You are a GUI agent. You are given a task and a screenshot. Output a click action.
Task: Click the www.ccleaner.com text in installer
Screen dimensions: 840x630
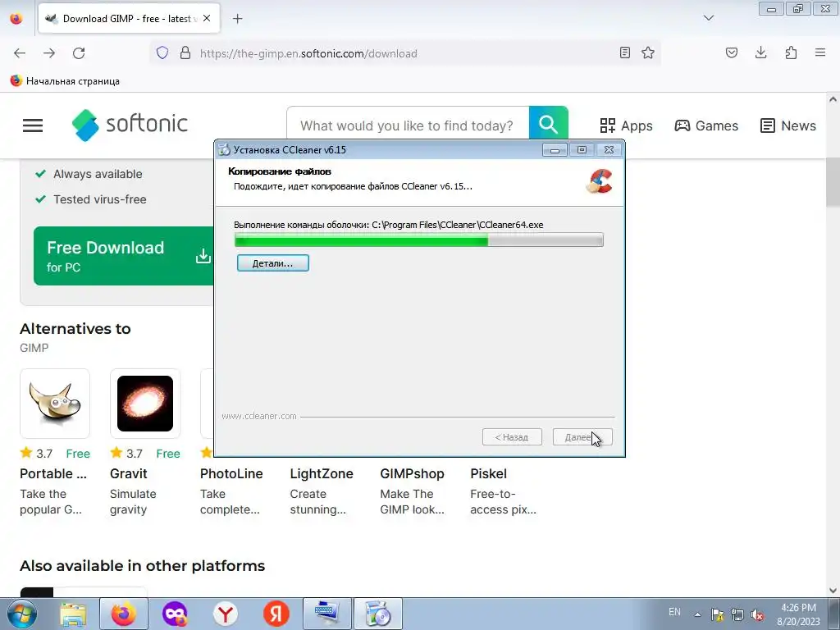pos(258,416)
